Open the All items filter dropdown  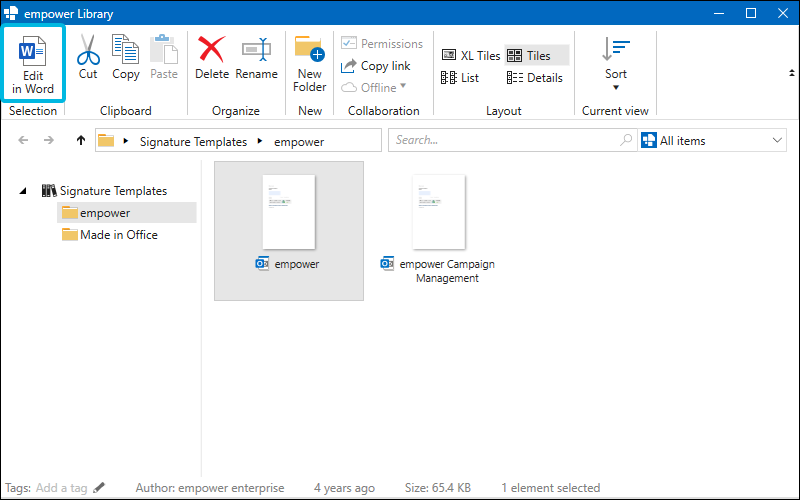click(x=712, y=140)
